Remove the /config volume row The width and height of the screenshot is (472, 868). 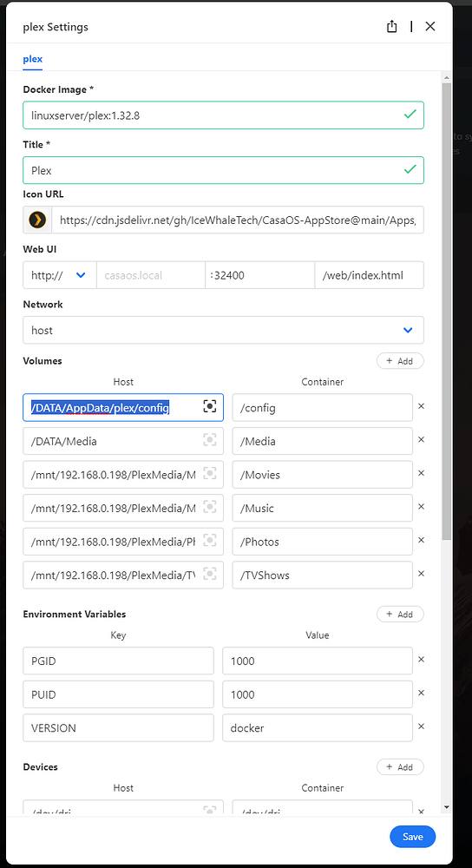pyautogui.click(x=421, y=406)
